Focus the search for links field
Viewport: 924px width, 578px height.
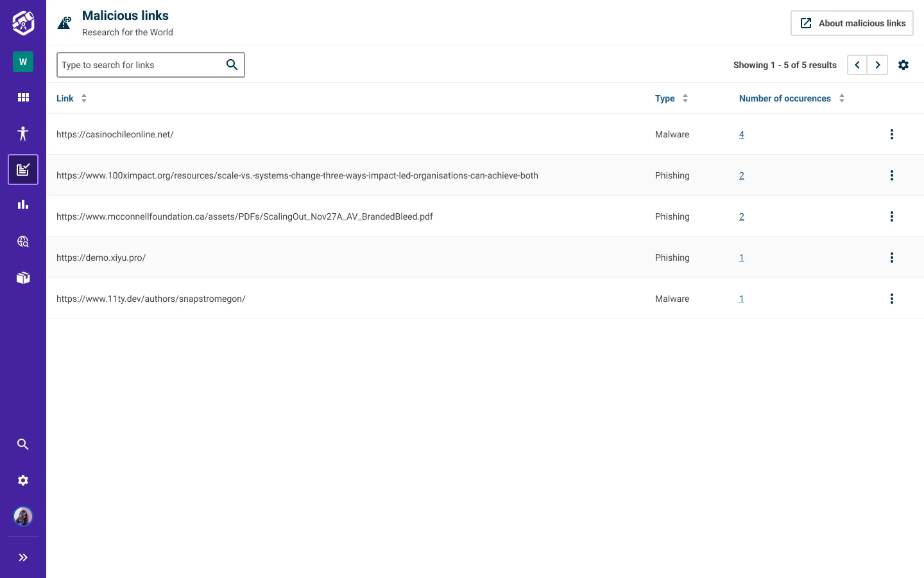coord(140,65)
